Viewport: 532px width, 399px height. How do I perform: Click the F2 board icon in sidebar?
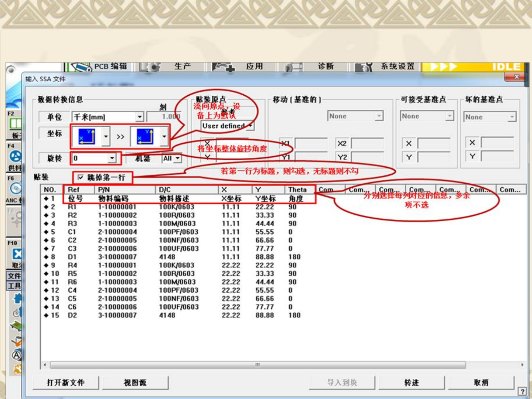(15, 123)
